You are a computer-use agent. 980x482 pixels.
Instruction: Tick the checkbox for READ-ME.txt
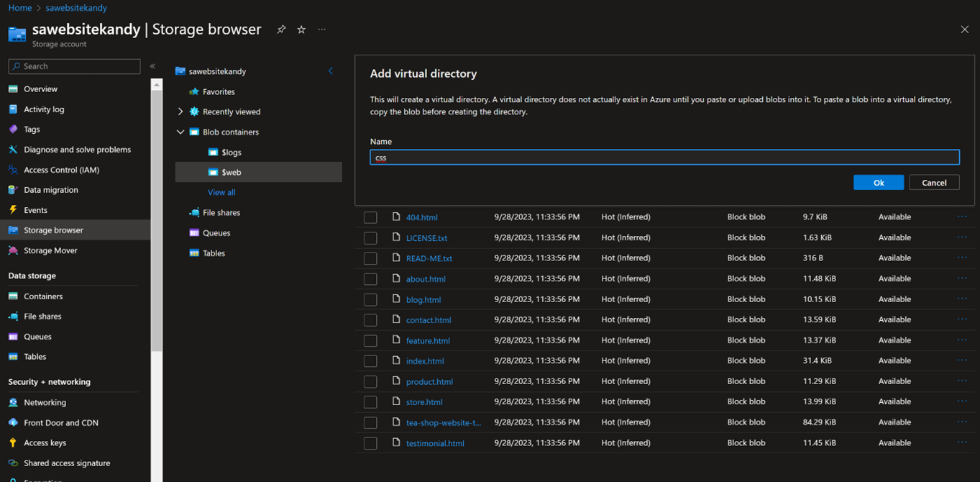coord(370,258)
